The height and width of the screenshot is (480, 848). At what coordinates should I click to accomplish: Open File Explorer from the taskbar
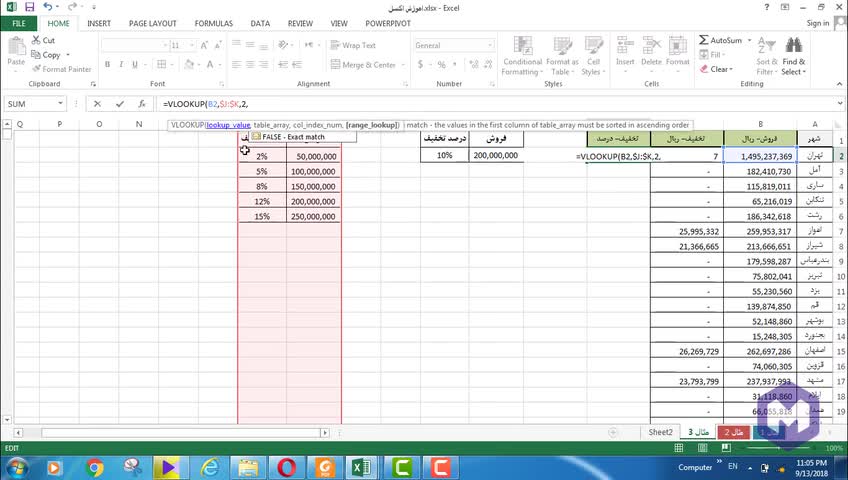pos(248,468)
